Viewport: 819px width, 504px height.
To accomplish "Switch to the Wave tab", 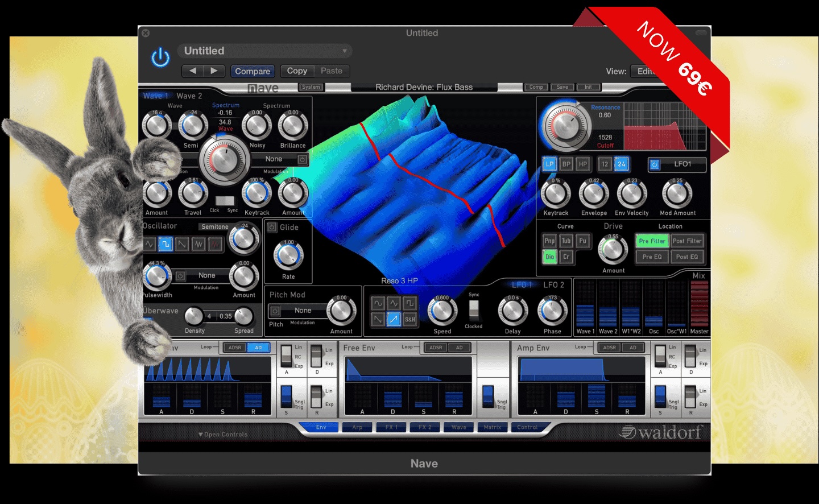I will [458, 427].
